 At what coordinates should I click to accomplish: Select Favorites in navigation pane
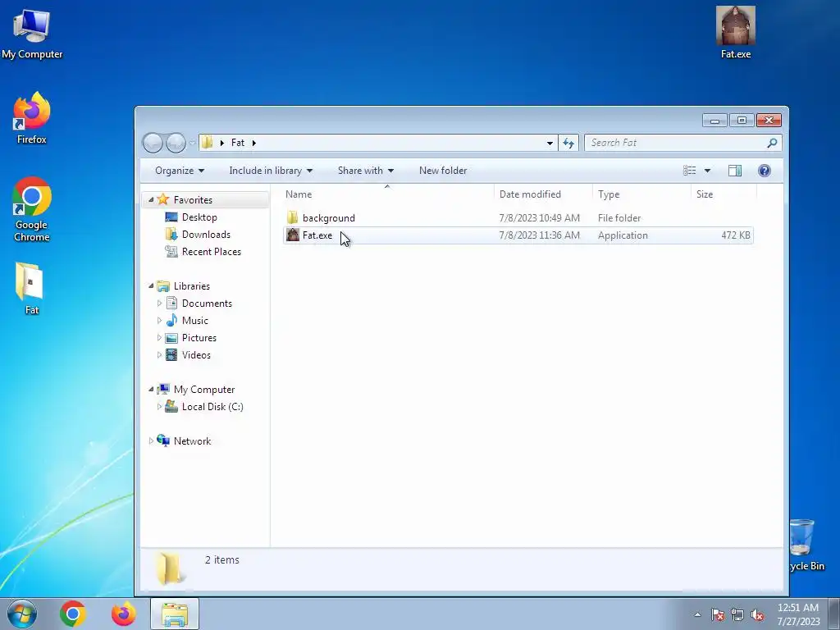193,200
